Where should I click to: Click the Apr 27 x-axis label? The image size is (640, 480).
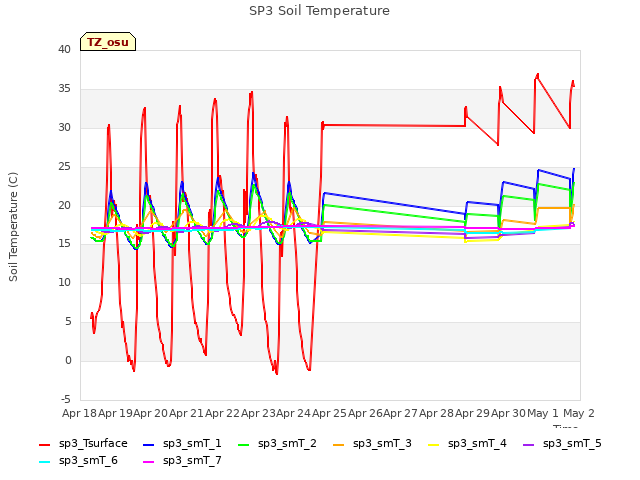pyautogui.click(x=400, y=413)
